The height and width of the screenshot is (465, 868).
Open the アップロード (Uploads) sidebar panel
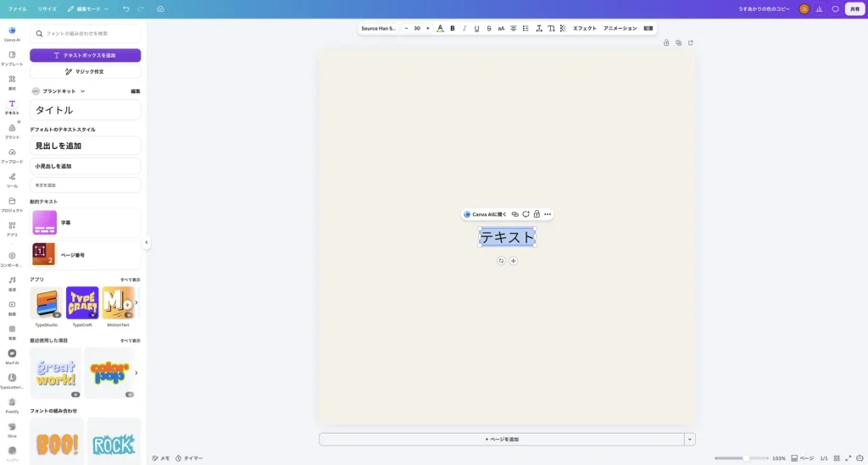pyautogui.click(x=12, y=155)
